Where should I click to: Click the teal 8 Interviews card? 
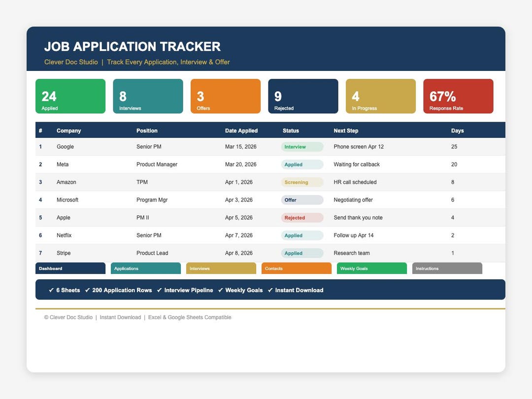pyautogui.click(x=148, y=96)
